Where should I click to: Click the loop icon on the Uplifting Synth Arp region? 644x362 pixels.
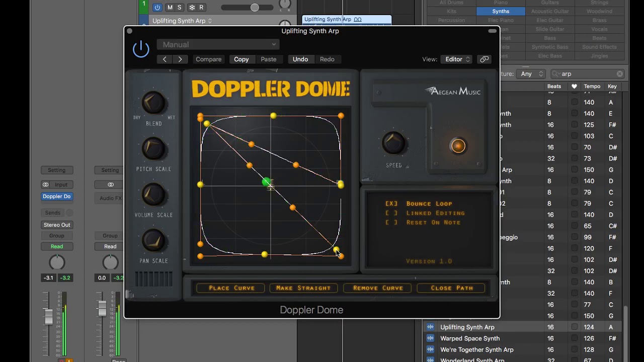point(358,20)
